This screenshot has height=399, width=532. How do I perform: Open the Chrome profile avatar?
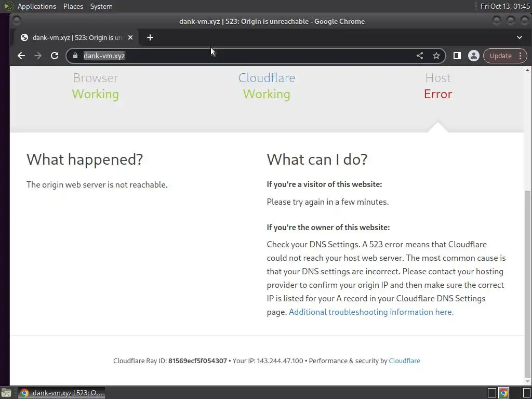tap(474, 56)
